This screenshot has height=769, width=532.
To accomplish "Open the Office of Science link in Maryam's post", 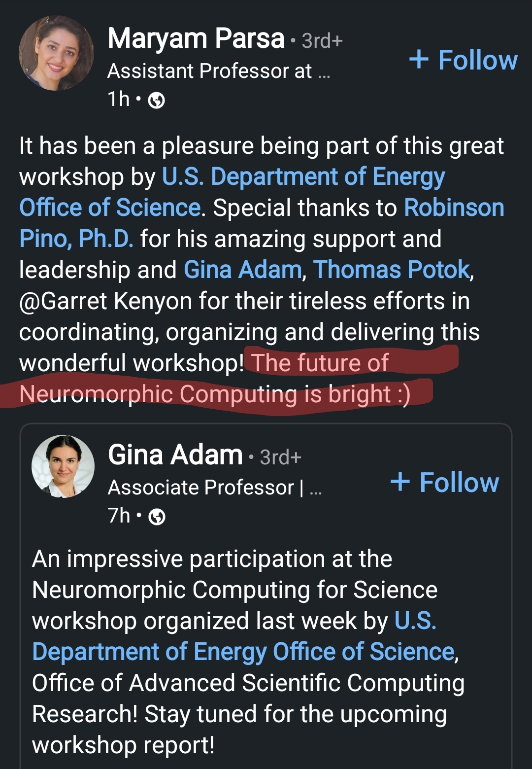I will 110,208.
